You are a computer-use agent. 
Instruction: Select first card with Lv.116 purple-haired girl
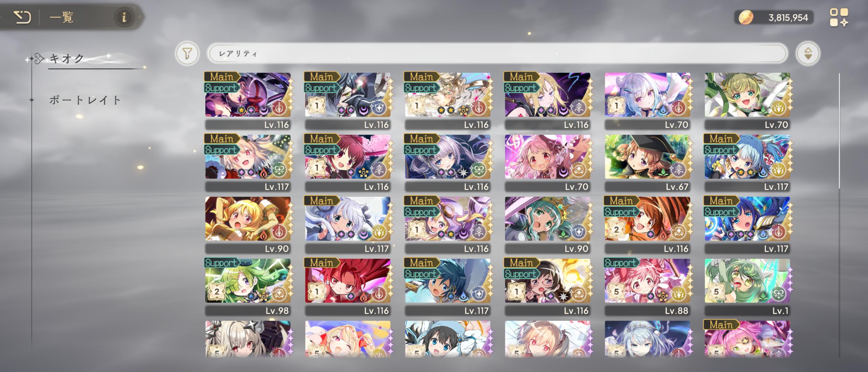tap(248, 101)
